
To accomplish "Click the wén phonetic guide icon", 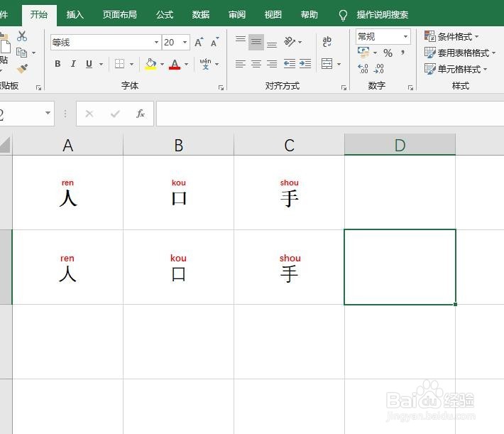I will [205, 64].
